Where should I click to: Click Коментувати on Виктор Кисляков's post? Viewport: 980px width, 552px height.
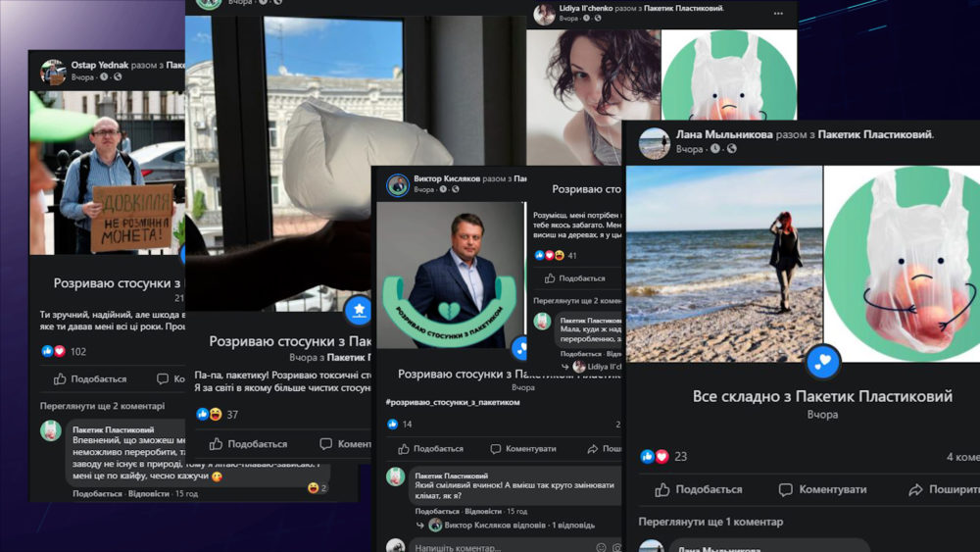tap(523, 449)
